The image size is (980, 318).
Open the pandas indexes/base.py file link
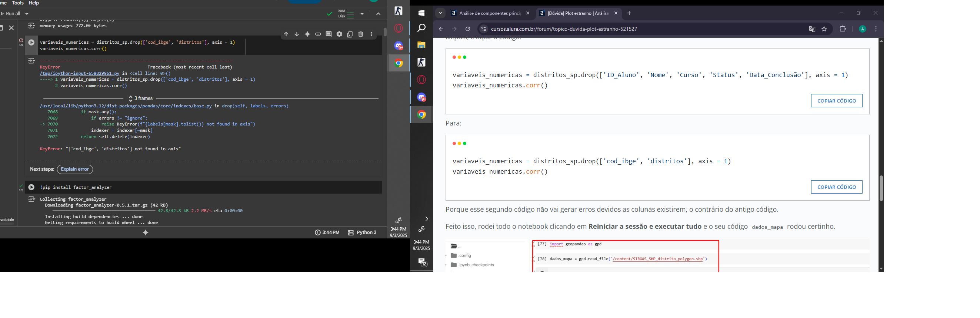tap(126, 106)
